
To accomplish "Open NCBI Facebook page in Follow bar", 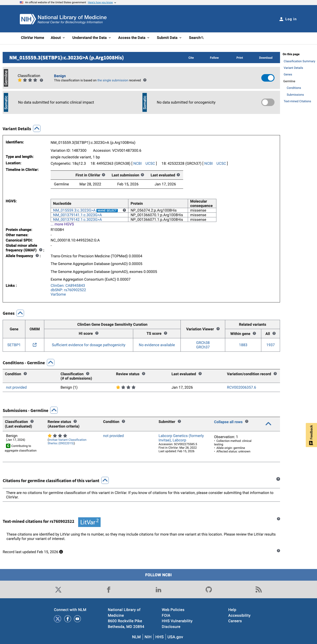I will click(x=109, y=590).
